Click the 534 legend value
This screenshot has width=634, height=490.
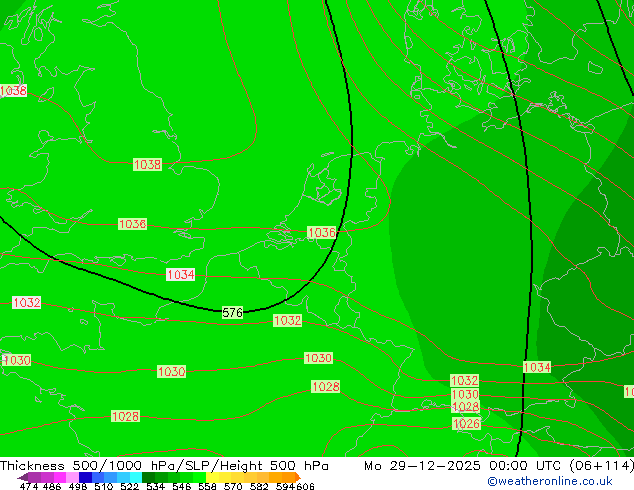[155, 486]
